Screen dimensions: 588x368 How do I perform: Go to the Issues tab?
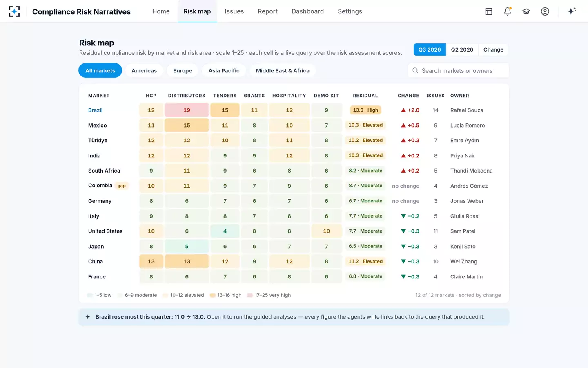(x=234, y=11)
